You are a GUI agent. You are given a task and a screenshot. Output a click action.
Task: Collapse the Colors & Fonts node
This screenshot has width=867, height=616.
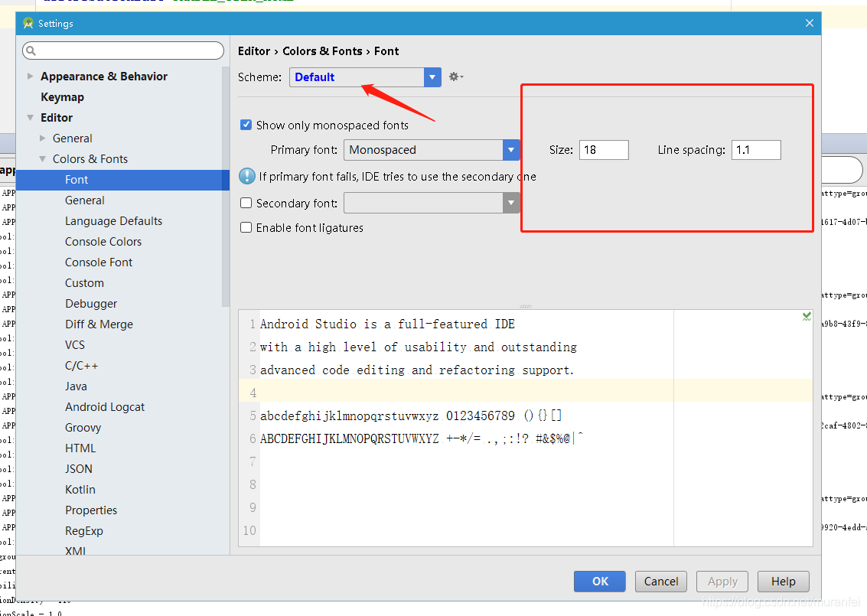pyautogui.click(x=43, y=158)
